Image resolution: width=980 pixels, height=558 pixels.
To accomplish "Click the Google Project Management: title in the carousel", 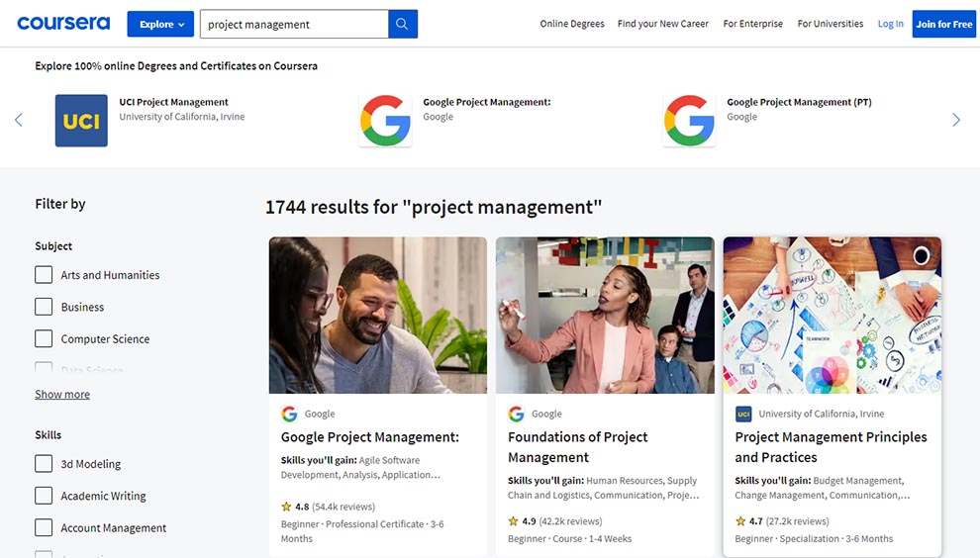I will tap(487, 102).
